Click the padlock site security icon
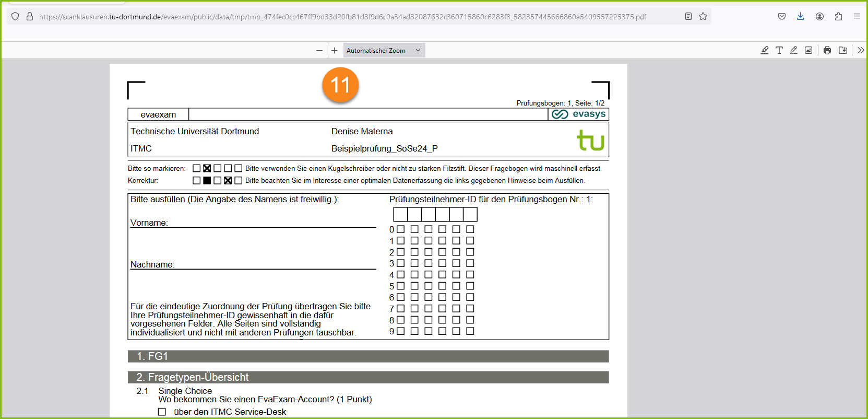Image resolution: width=868 pixels, height=419 pixels. (30, 16)
